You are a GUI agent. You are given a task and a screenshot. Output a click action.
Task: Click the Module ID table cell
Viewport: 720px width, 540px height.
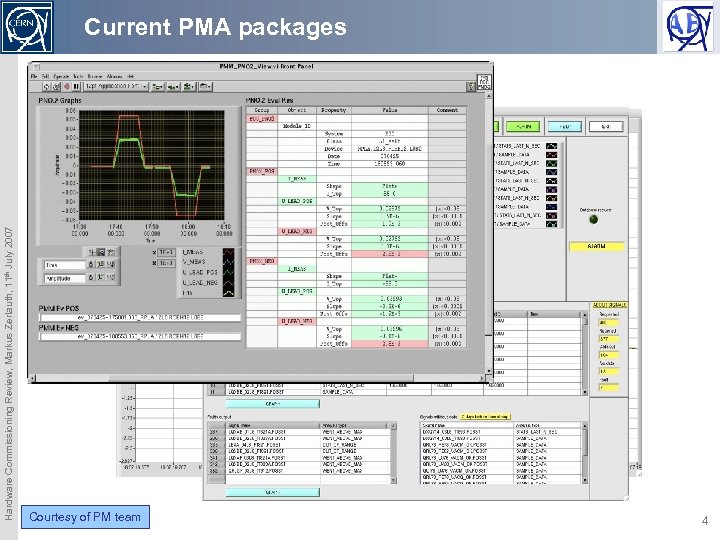[x=297, y=126]
